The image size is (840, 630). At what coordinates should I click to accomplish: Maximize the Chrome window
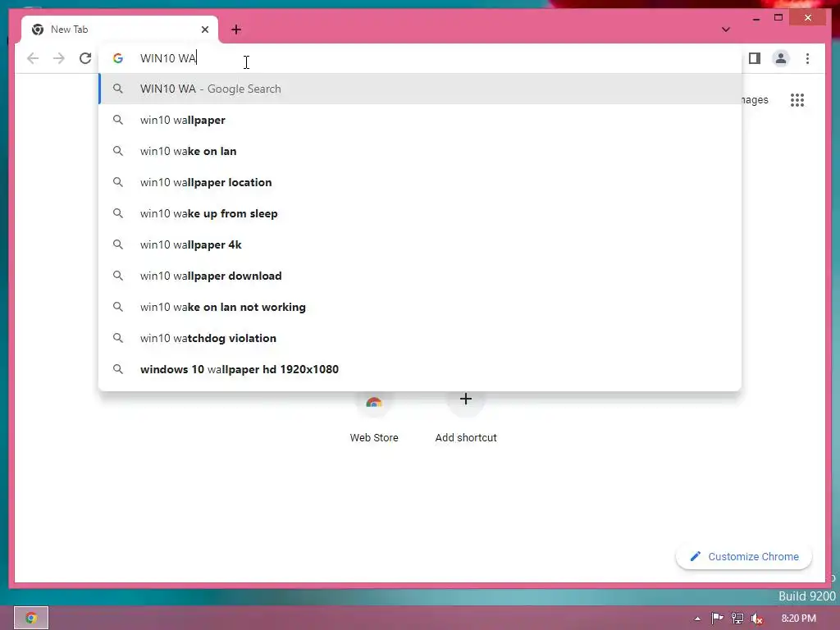tap(778, 18)
